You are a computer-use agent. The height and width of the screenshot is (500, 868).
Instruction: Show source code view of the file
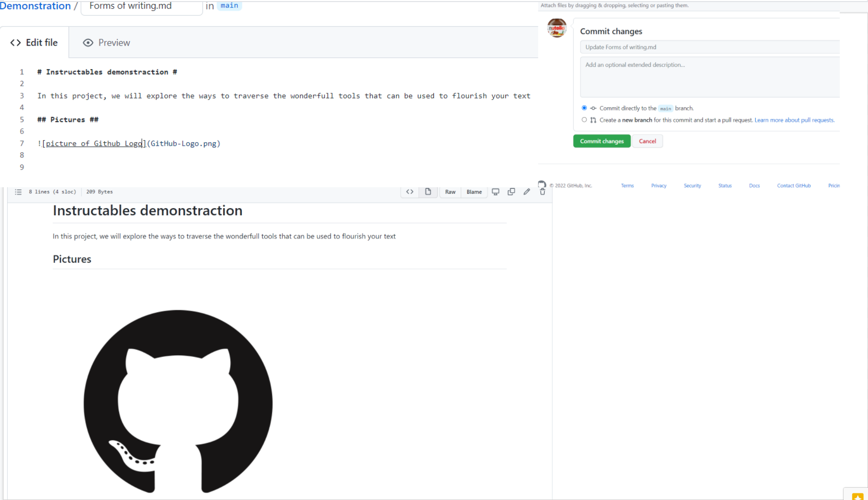coord(410,192)
